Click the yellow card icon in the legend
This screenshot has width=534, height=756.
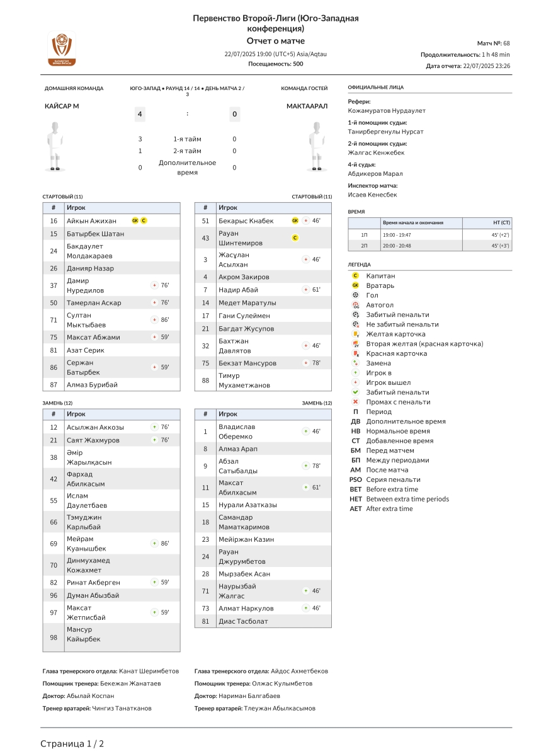pyautogui.click(x=356, y=334)
